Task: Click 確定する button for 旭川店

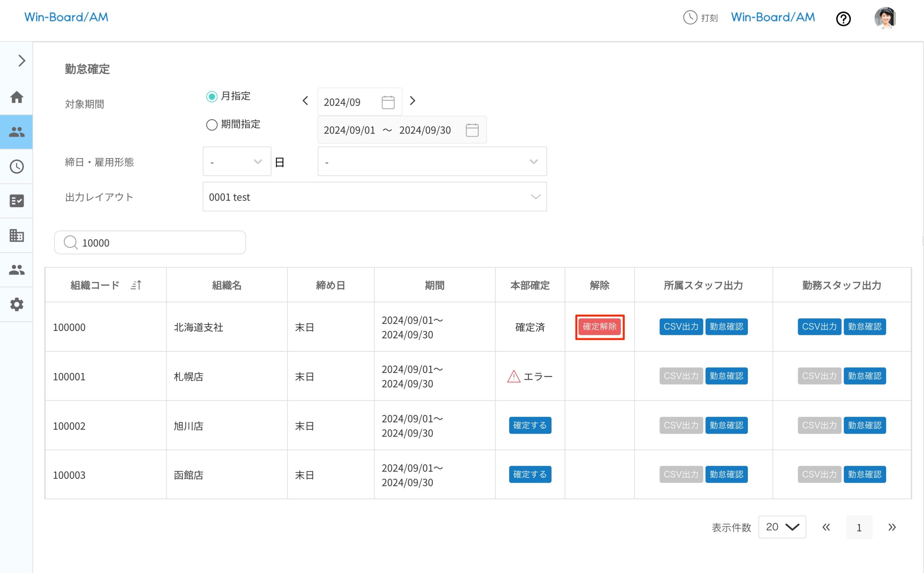Action: (529, 425)
